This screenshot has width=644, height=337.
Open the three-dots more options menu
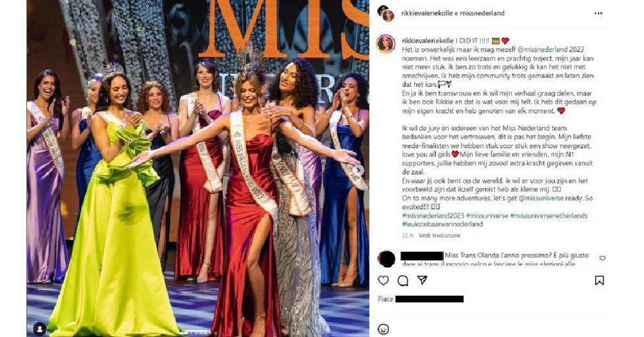tap(598, 14)
